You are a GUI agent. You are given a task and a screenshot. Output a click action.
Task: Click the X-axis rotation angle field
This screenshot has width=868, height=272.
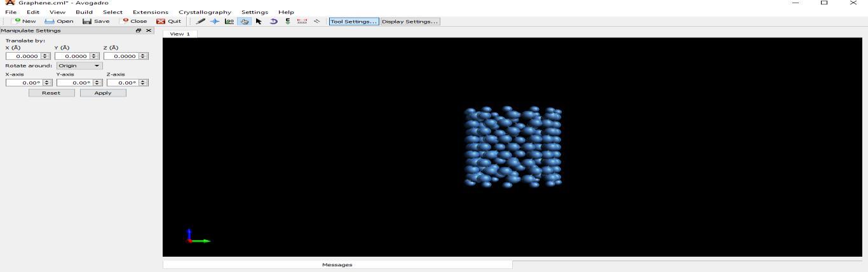coord(24,83)
